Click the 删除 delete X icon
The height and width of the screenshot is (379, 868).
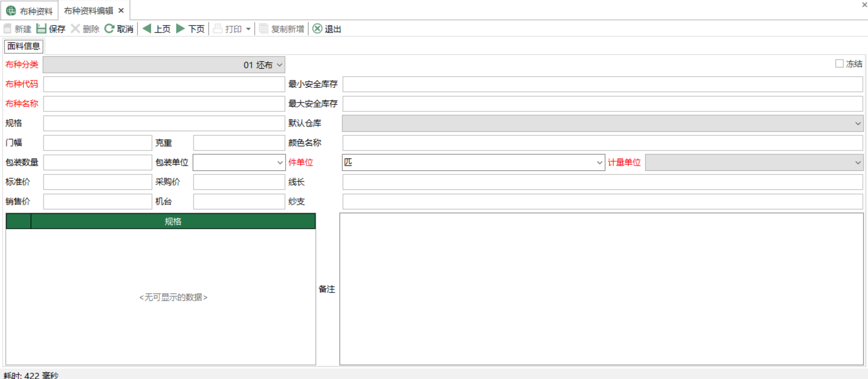75,29
